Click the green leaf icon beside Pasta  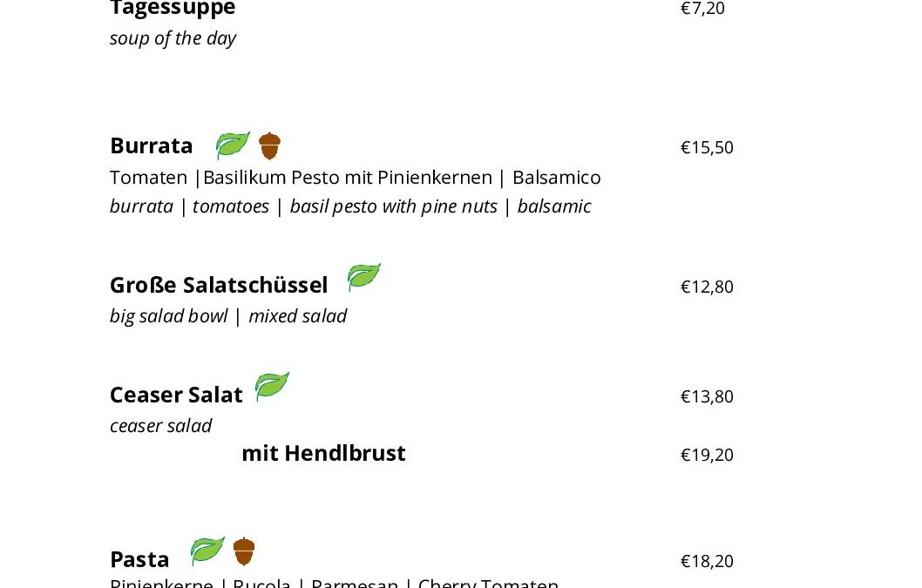[207, 551]
